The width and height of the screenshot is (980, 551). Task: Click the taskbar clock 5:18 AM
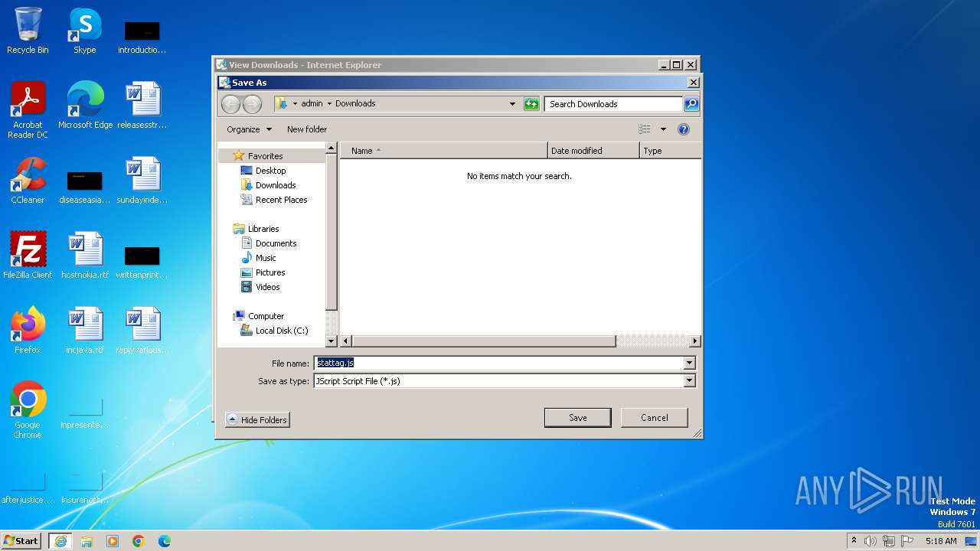(941, 541)
